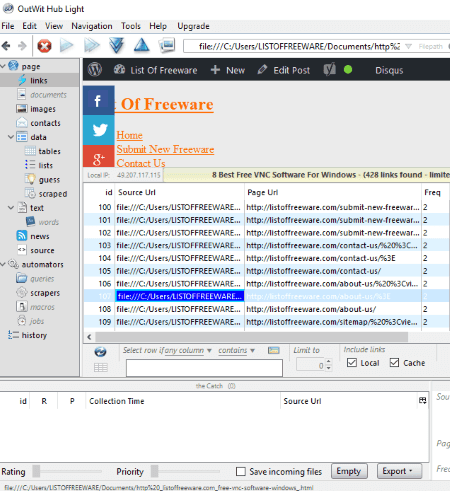Open the address bar dropdown arrow
This screenshot has width=450, height=491.
point(408,46)
